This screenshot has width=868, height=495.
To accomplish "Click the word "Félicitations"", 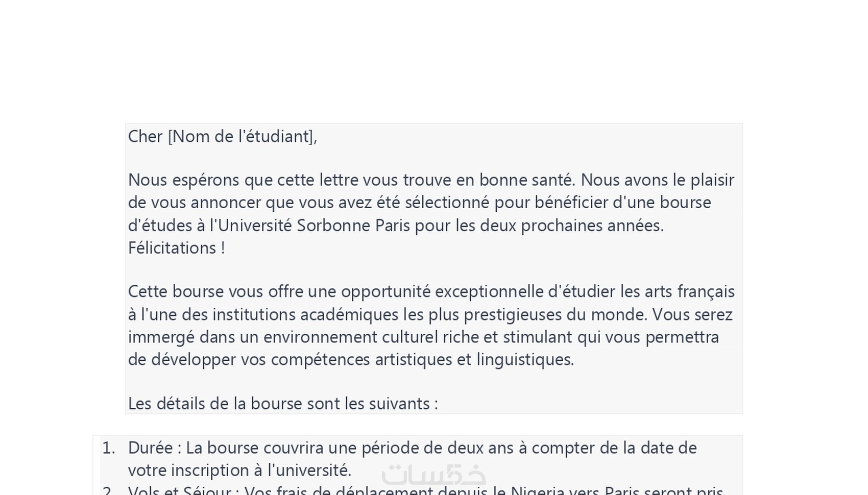I will click(x=173, y=248).
